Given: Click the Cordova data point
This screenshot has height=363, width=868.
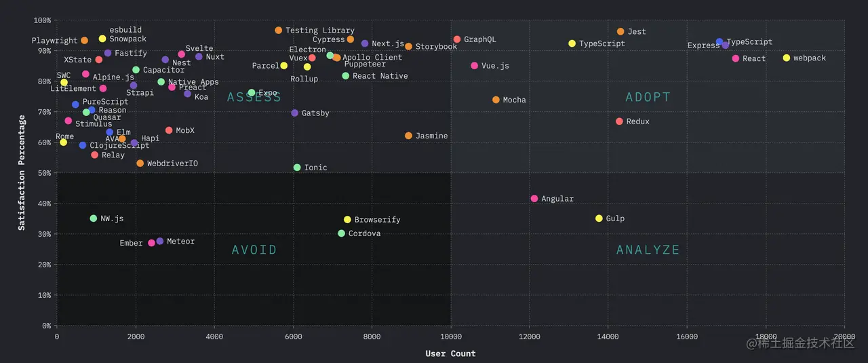Looking at the screenshot, I should [341, 233].
